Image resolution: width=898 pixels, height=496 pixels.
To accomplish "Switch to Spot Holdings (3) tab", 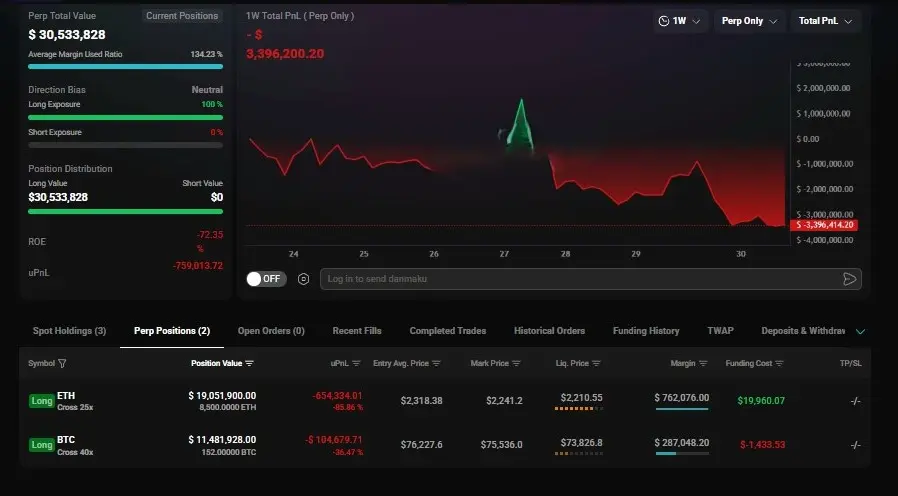I will click(69, 331).
